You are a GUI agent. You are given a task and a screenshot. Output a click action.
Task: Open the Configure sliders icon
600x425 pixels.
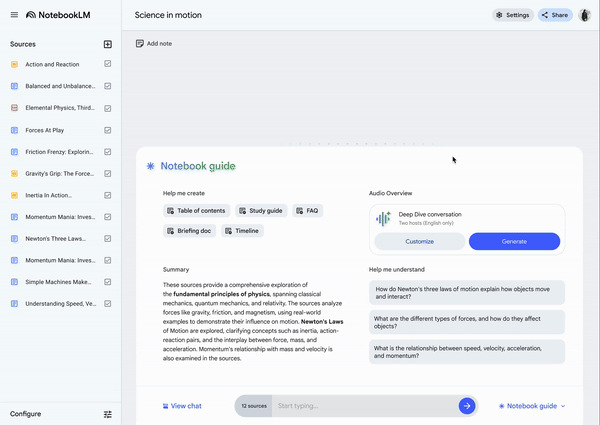[108, 414]
